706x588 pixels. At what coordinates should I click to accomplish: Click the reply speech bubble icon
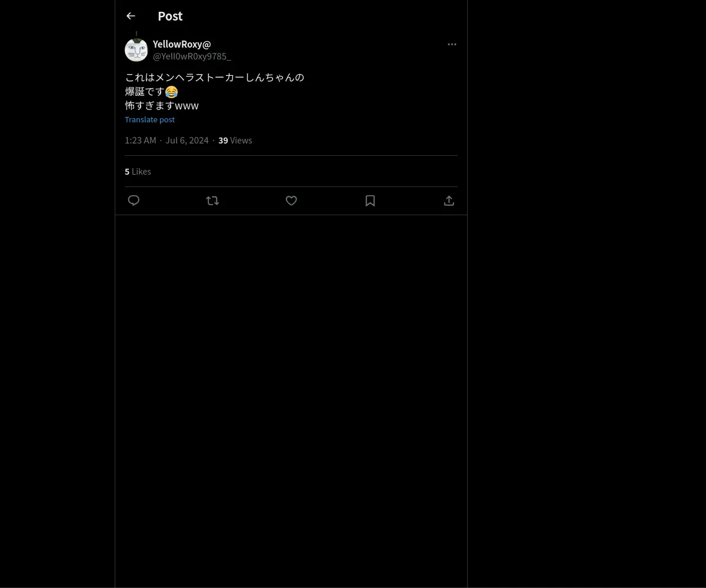134,201
